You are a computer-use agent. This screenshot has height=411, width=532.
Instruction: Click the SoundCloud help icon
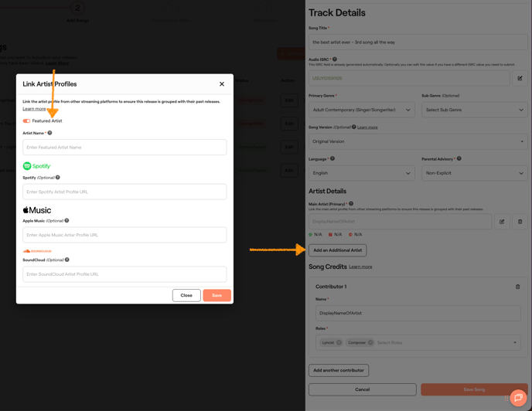(x=67, y=260)
